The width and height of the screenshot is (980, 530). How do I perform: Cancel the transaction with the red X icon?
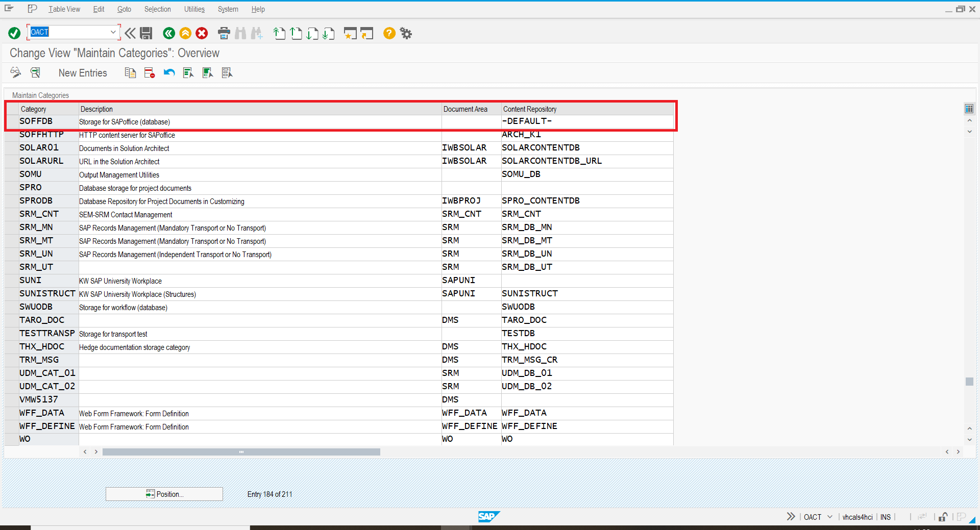tap(202, 33)
